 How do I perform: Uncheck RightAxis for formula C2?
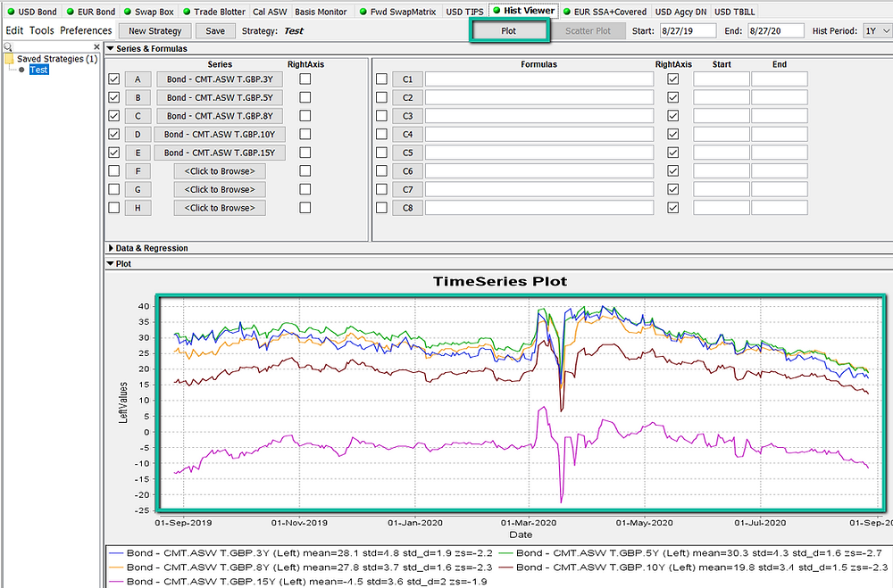click(673, 97)
